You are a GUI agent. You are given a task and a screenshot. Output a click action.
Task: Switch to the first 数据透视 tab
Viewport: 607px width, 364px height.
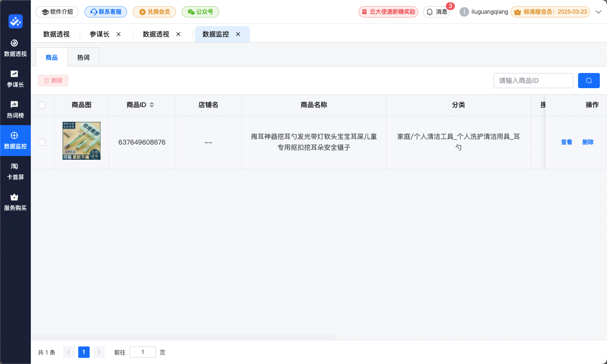[x=56, y=34]
